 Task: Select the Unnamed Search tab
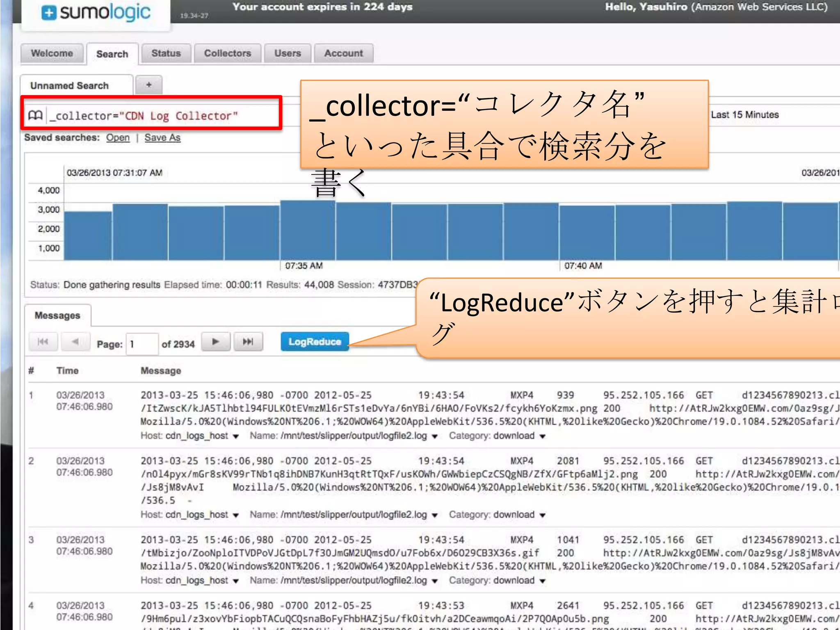(x=76, y=85)
